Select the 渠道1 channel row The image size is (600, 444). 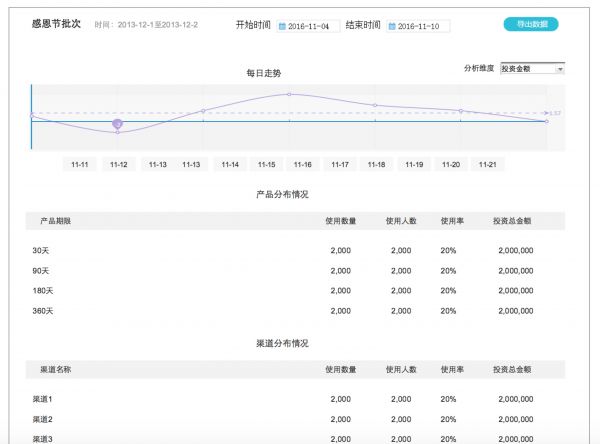pyautogui.click(x=42, y=399)
